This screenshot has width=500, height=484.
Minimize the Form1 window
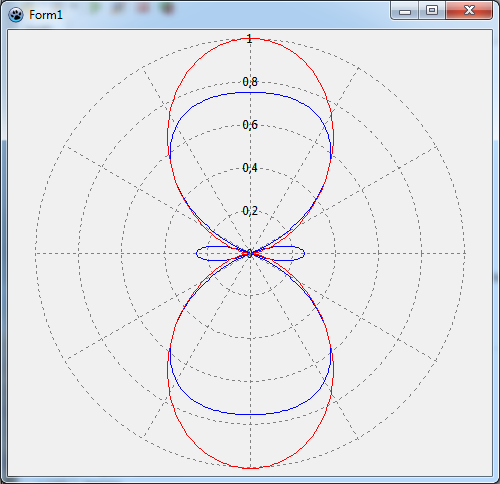(x=405, y=10)
